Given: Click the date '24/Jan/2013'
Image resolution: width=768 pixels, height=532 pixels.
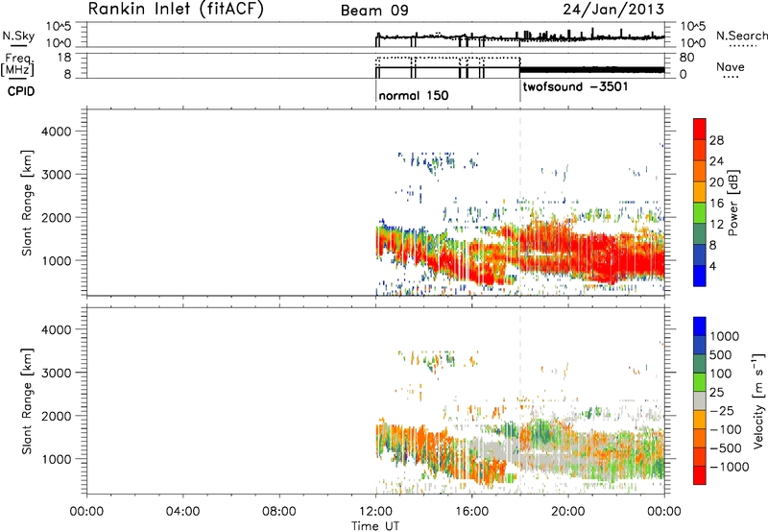Looking at the screenshot, I should (x=613, y=9).
